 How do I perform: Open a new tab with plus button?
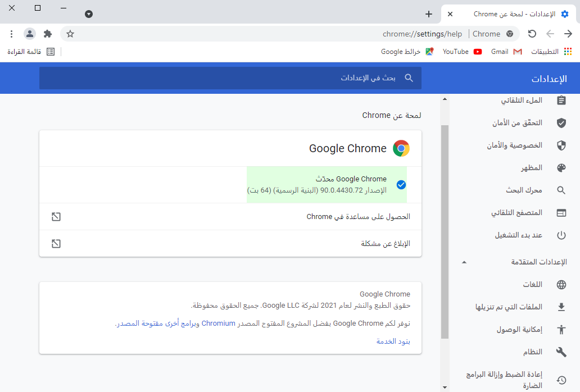(x=429, y=14)
